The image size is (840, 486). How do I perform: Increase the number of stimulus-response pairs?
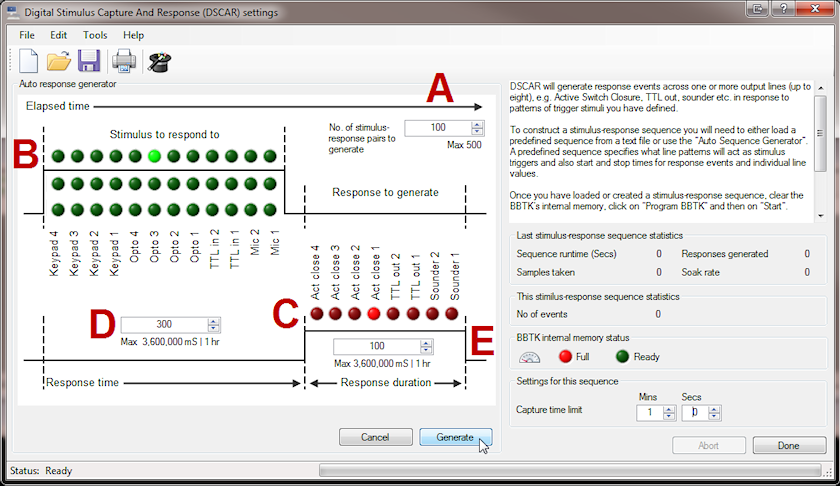(x=478, y=123)
